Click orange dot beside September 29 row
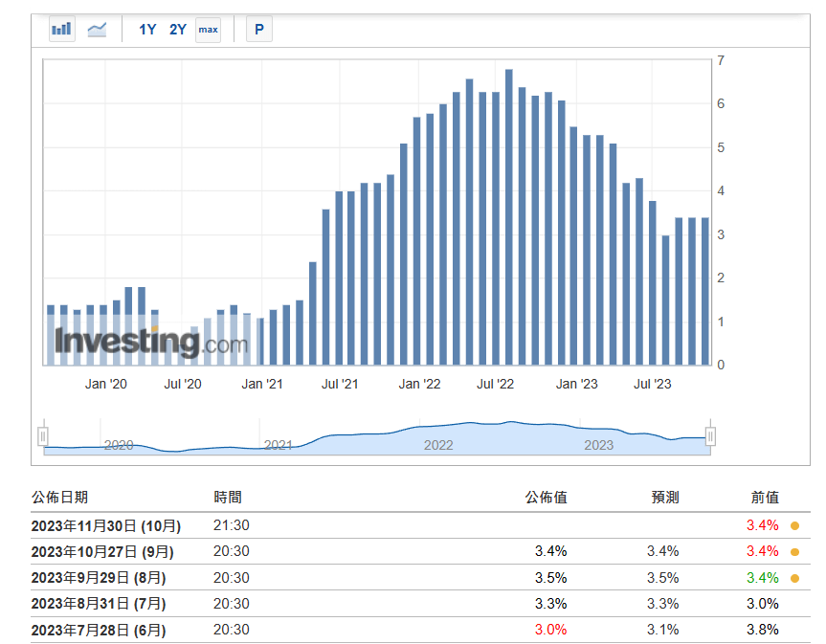 (794, 578)
